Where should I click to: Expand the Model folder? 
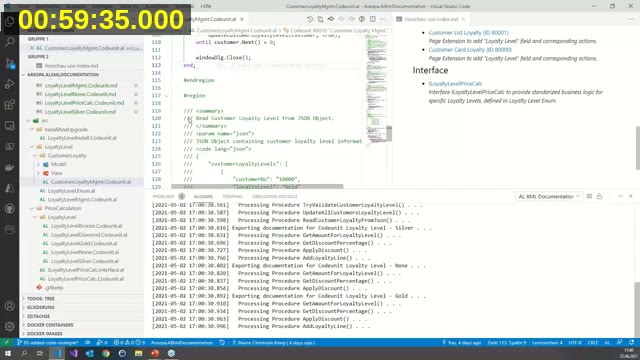[x=38, y=164]
